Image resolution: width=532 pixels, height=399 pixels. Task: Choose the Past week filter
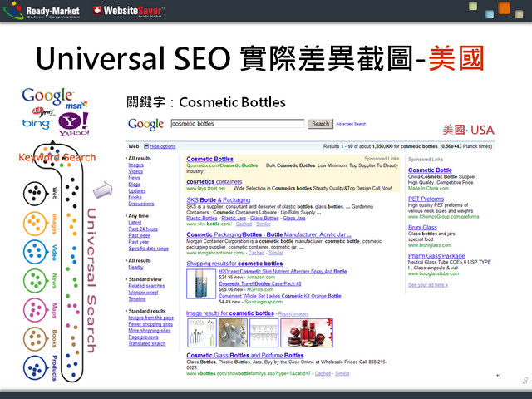[x=140, y=235]
